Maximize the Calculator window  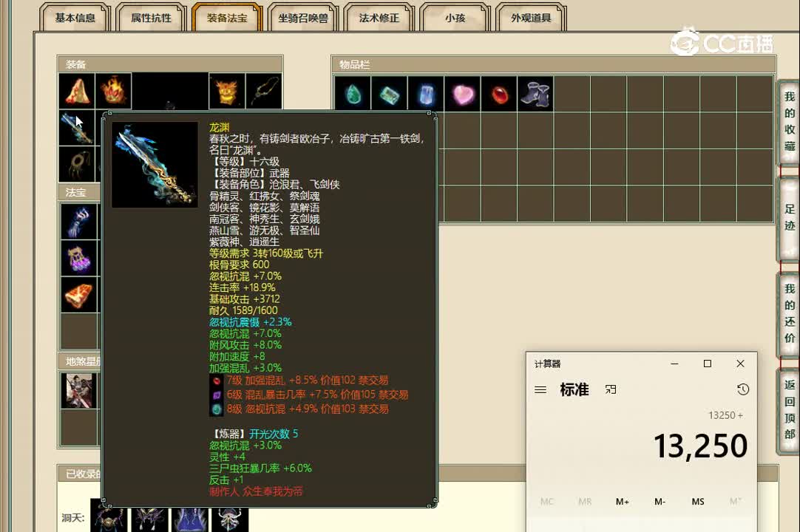707,364
